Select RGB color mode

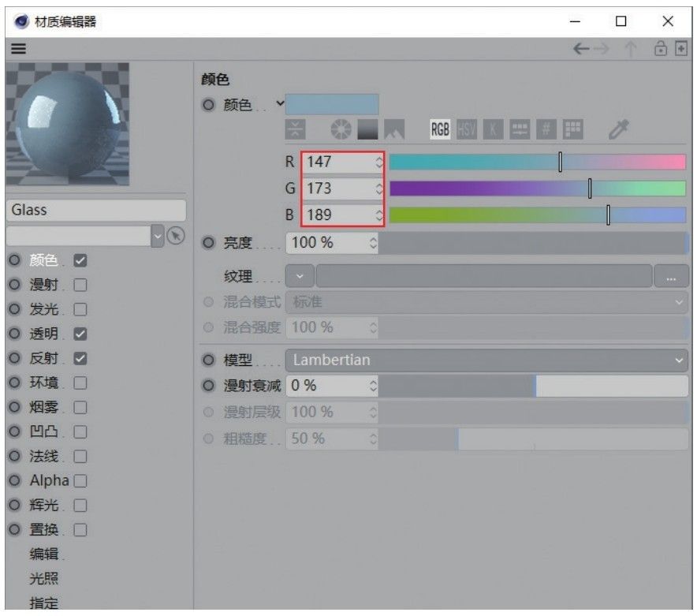coord(440,129)
